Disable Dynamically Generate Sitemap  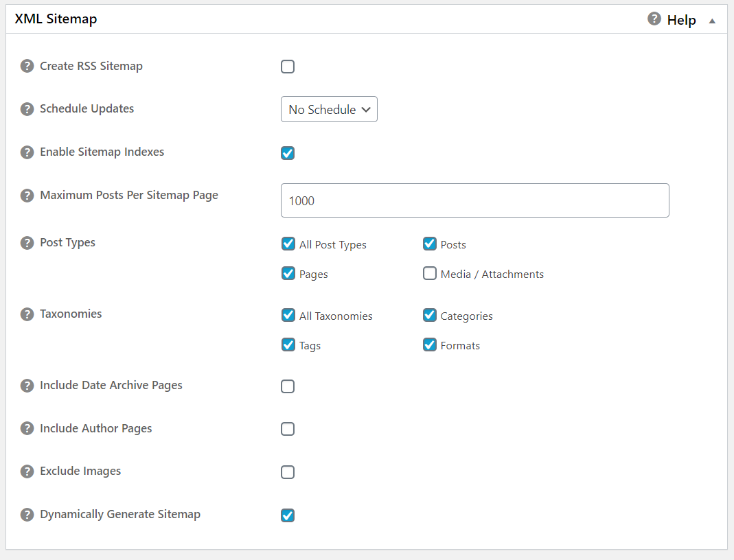click(x=288, y=515)
